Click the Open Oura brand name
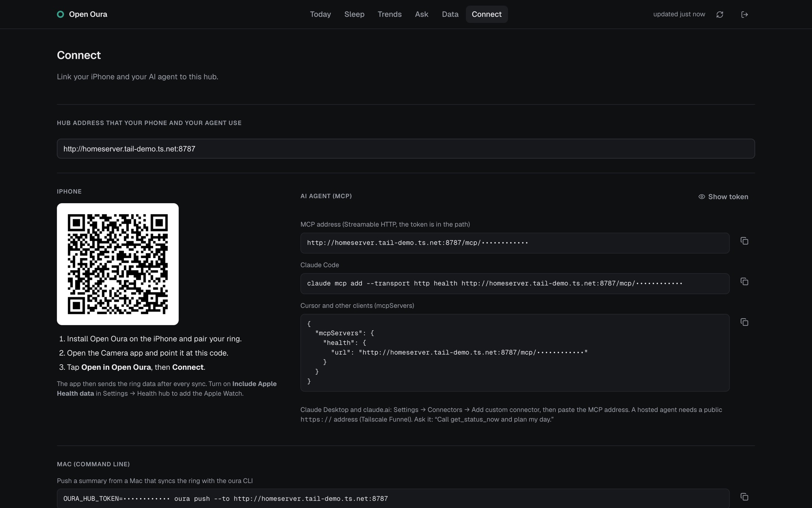This screenshot has width=812, height=508. pyautogui.click(x=88, y=14)
